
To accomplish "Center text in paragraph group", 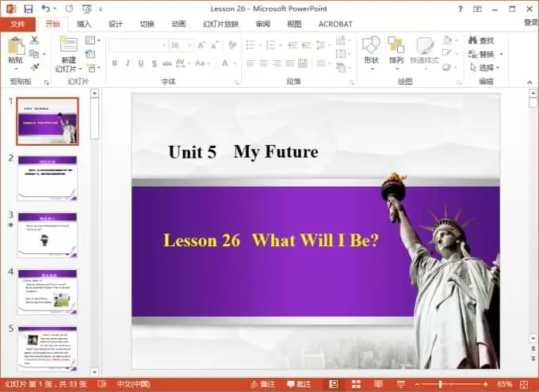I will (263, 63).
